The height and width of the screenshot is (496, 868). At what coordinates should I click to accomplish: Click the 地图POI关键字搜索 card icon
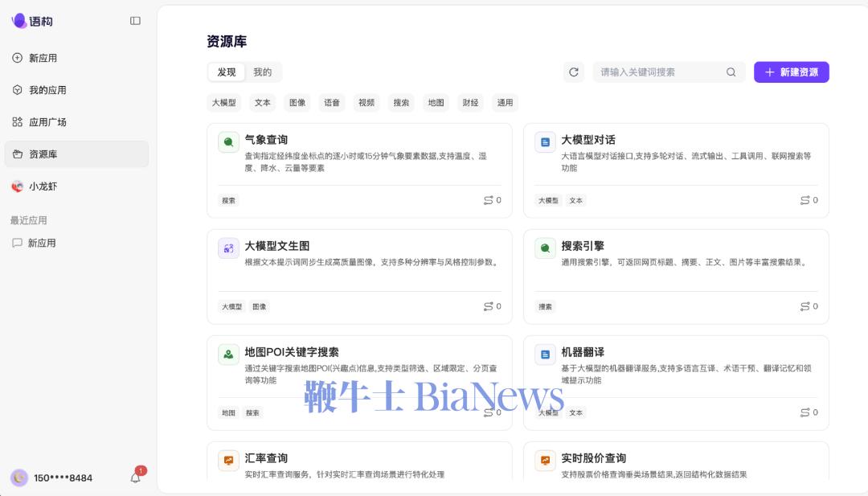[x=228, y=355]
